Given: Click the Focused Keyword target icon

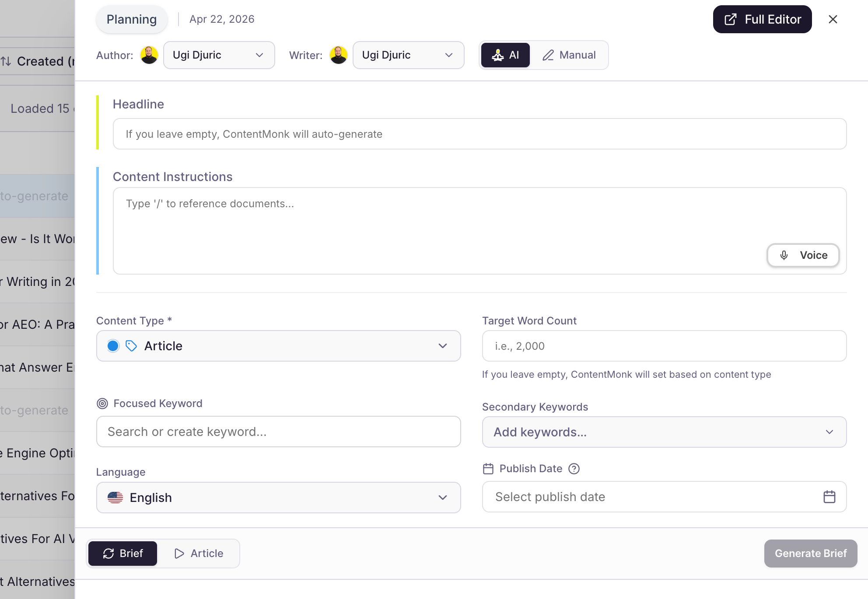Looking at the screenshot, I should point(102,404).
